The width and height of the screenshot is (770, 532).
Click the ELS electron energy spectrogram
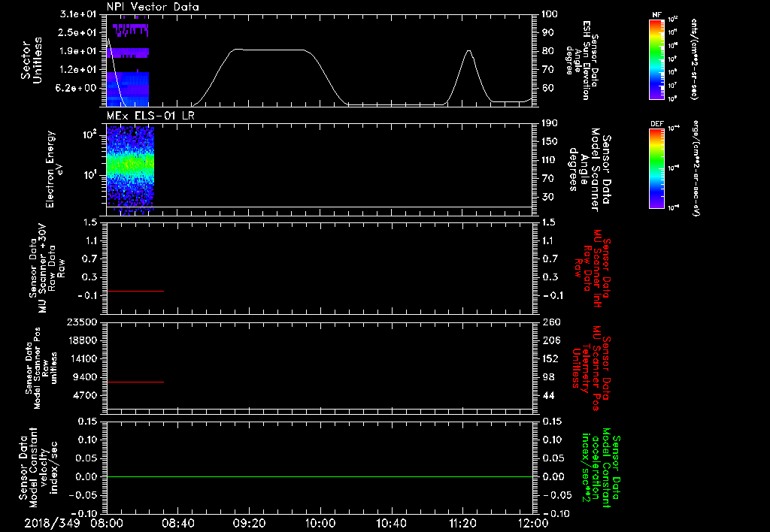tap(130, 169)
